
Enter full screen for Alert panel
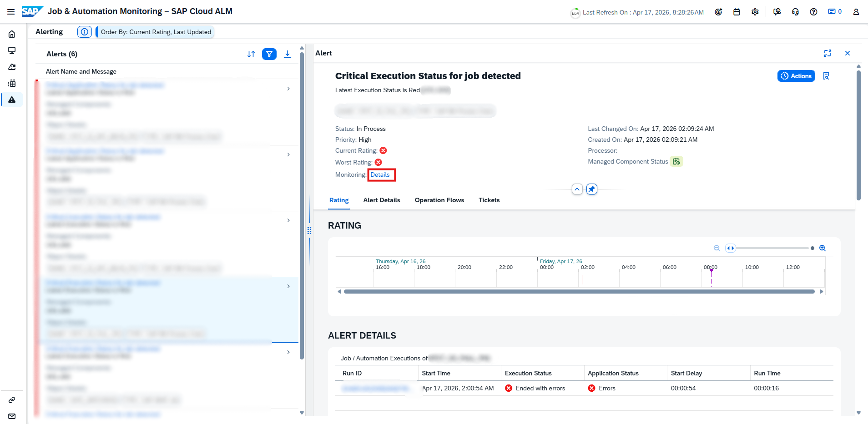(x=828, y=53)
